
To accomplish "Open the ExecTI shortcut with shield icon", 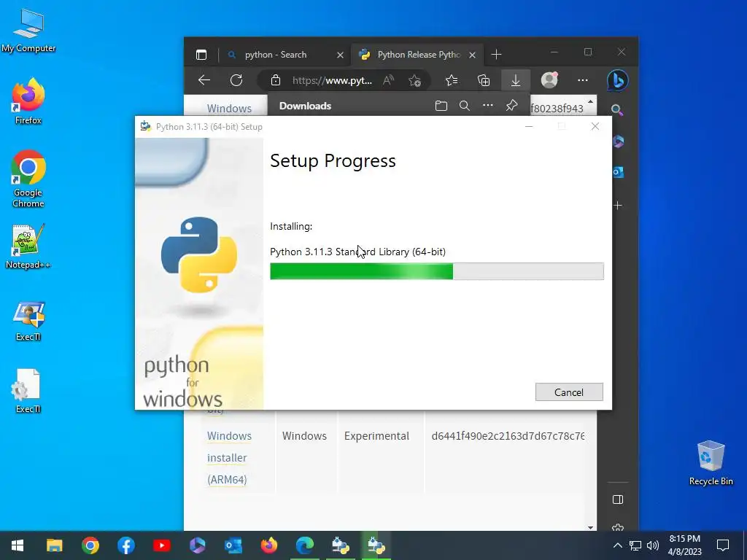I will click(x=28, y=321).
